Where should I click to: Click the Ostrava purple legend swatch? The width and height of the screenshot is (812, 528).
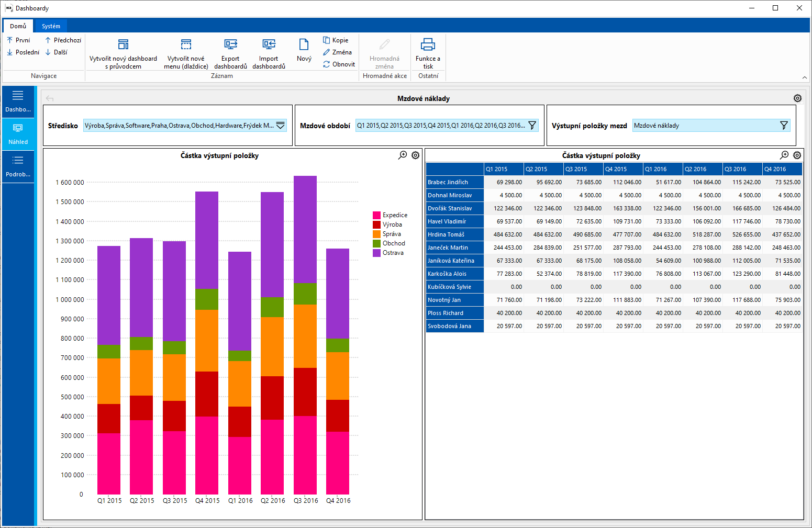pyautogui.click(x=376, y=253)
